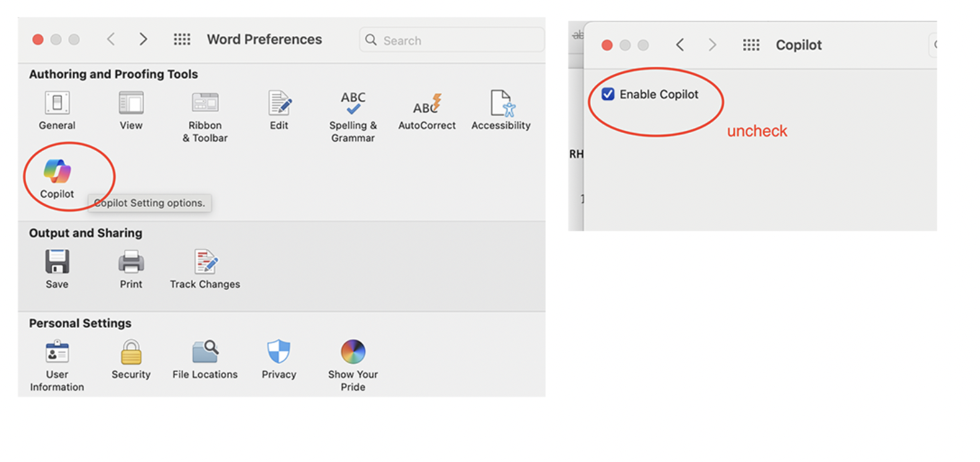Image resolution: width=980 pixels, height=462 pixels.
Task: Open the Edit preferences icon
Action: click(x=279, y=103)
